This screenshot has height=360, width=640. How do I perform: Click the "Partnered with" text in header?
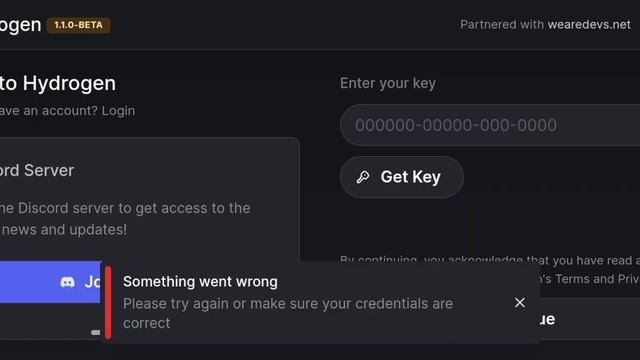[502, 24]
